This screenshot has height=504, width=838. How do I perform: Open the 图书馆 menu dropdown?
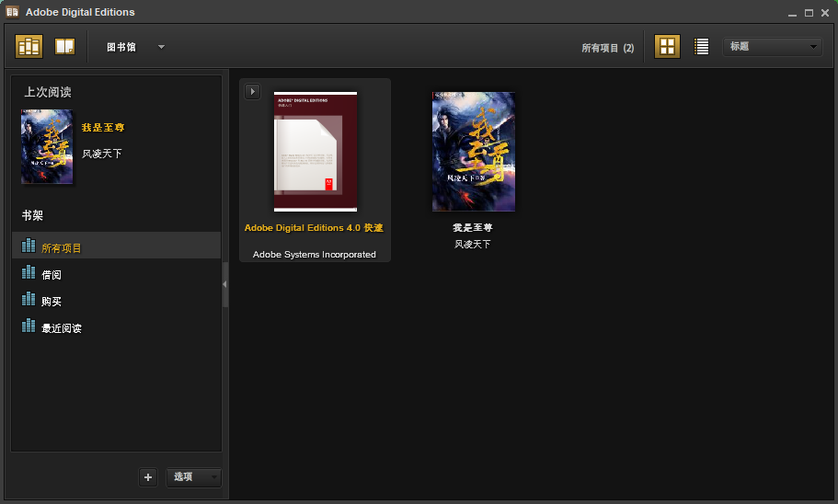coord(135,47)
